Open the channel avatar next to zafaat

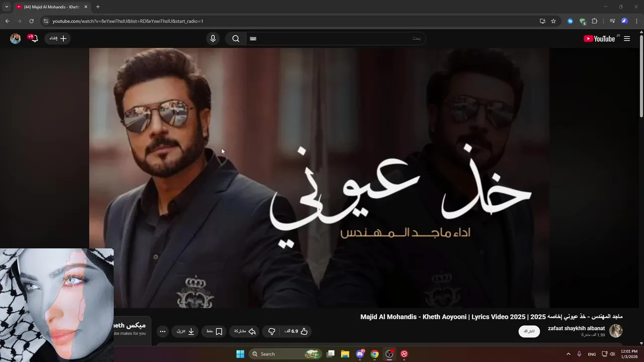coord(616,331)
